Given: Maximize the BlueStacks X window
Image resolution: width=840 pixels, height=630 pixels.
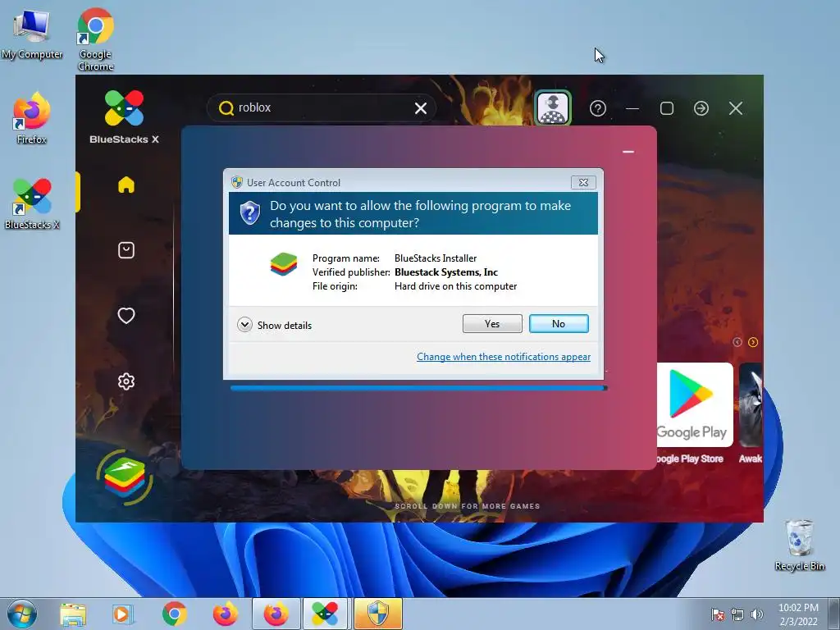Looking at the screenshot, I should pyautogui.click(x=666, y=108).
